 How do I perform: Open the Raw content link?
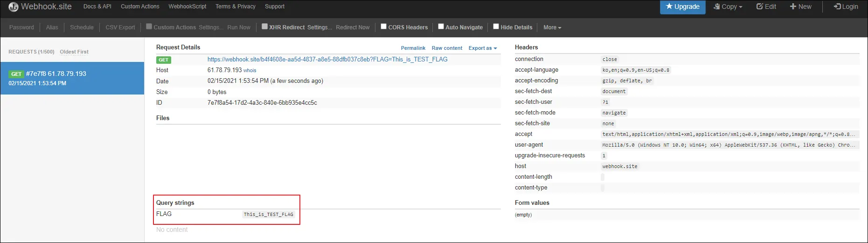pyautogui.click(x=447, y=48)
